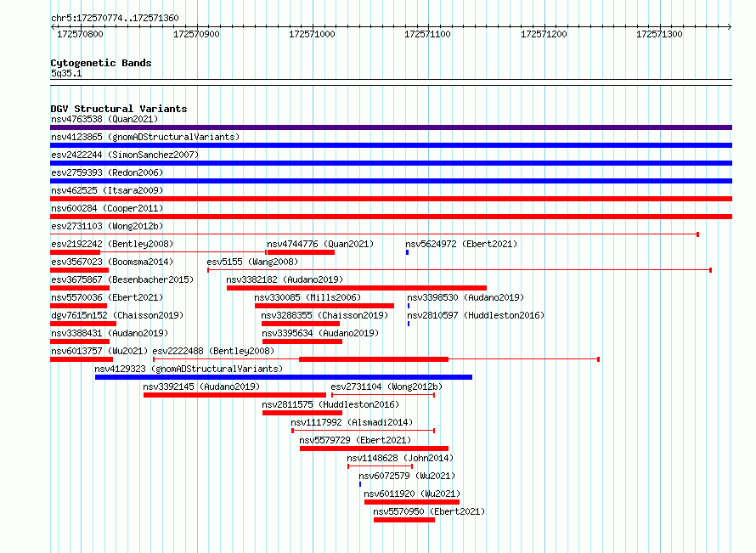Click the blue bar under nsv4129323
Screen dimensions: 756x553
coord(284,377)
